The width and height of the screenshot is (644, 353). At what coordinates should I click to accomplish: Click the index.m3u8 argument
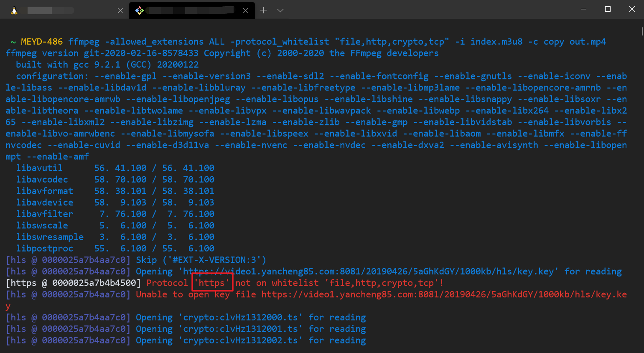pyautogui.click(x=496, y=42)
